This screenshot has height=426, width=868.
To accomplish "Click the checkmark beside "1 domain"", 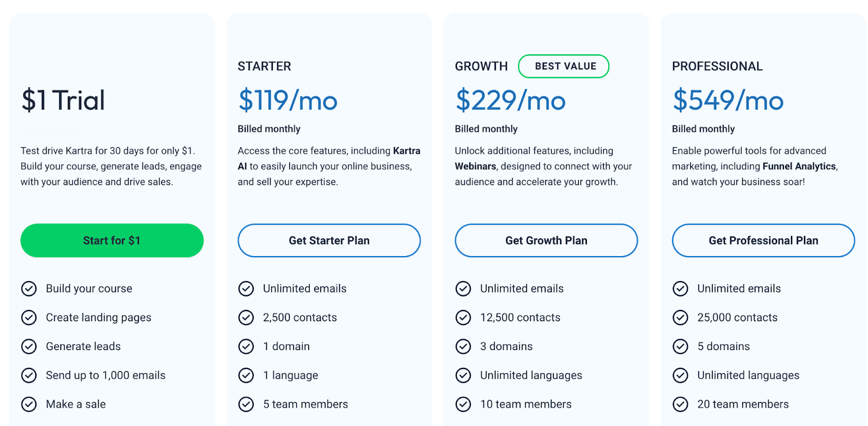I will (x=246, y=346).
